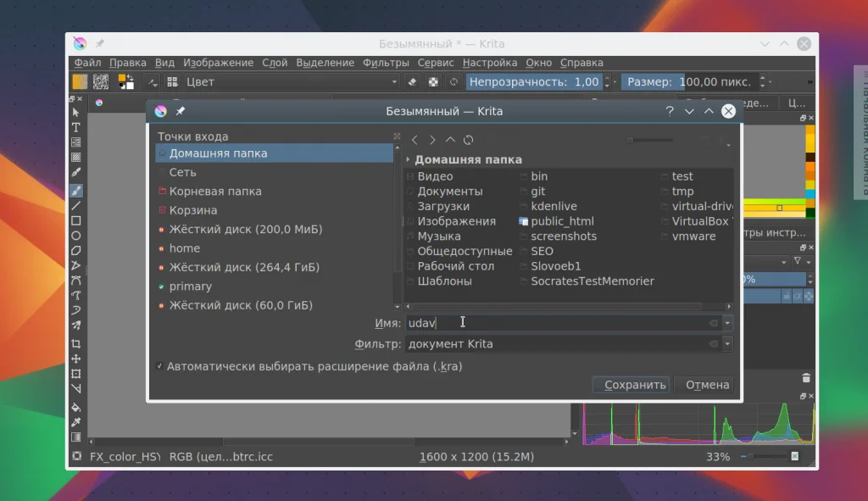Image resolution: width=868 pixels, height=501 pixels.
Task: Open the Слой menu
Action: (275, 63)
